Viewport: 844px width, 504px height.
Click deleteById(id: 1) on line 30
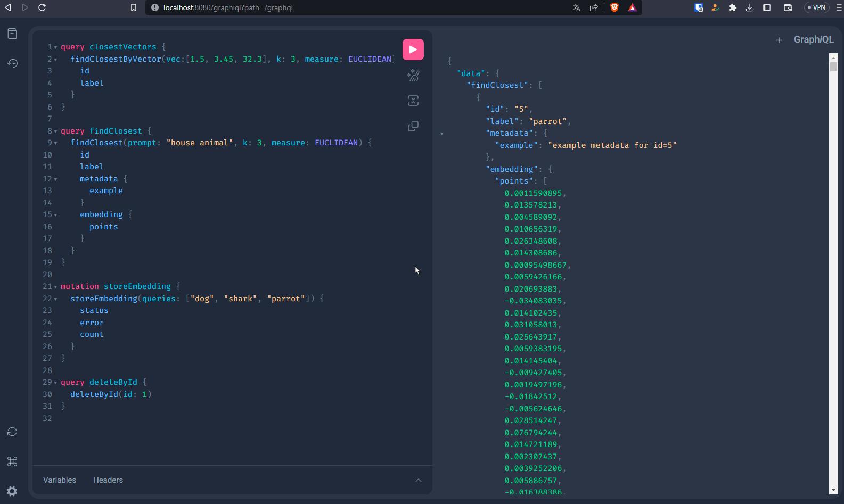[111, 394]
